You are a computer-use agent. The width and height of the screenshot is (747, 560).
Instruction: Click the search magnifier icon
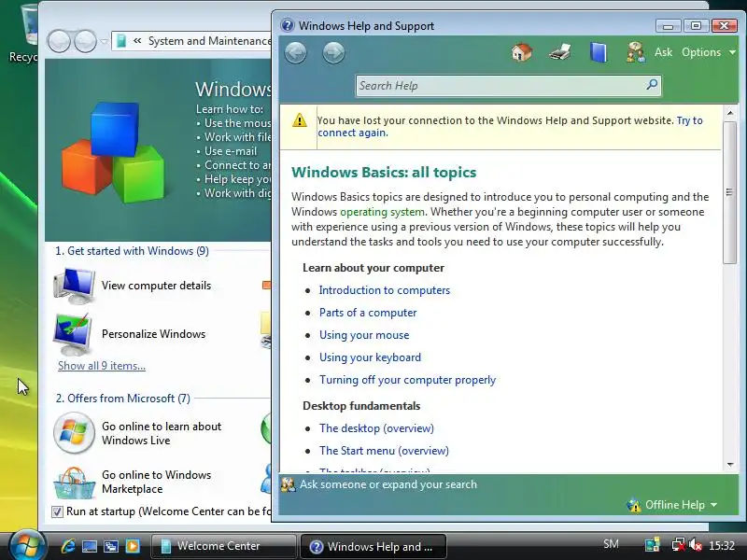click(652, 85)
